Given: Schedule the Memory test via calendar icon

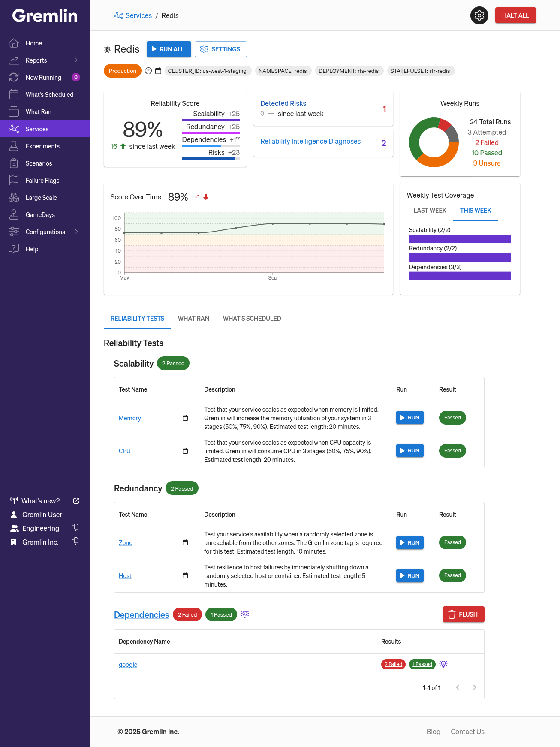Looking at the screenshot, I should tap(185, 418).
